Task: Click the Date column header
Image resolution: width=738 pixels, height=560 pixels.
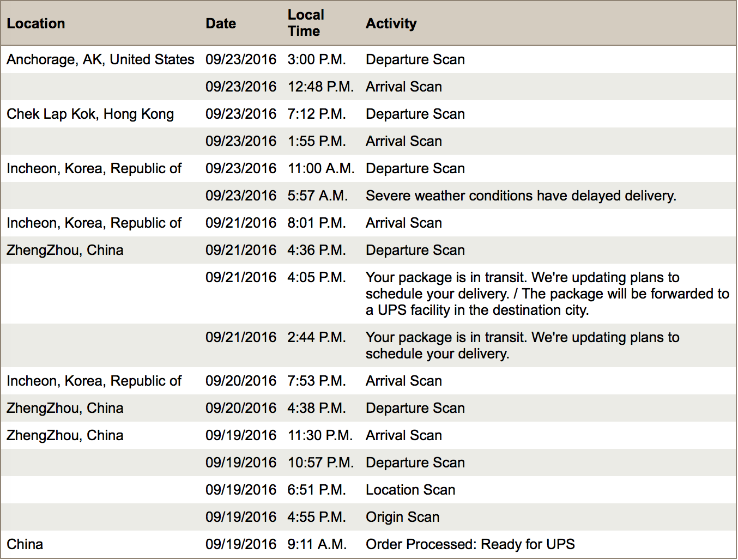Action: [x=221, y=23]
